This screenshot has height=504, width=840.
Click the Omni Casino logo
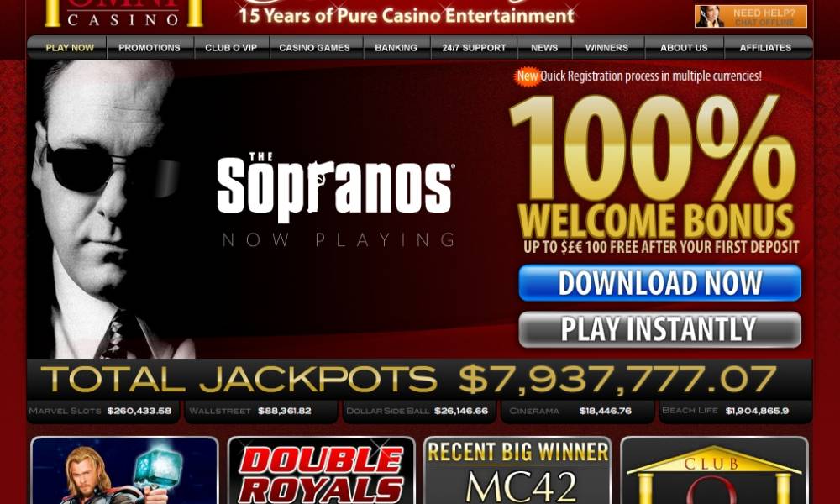click(x=123, y=14)
